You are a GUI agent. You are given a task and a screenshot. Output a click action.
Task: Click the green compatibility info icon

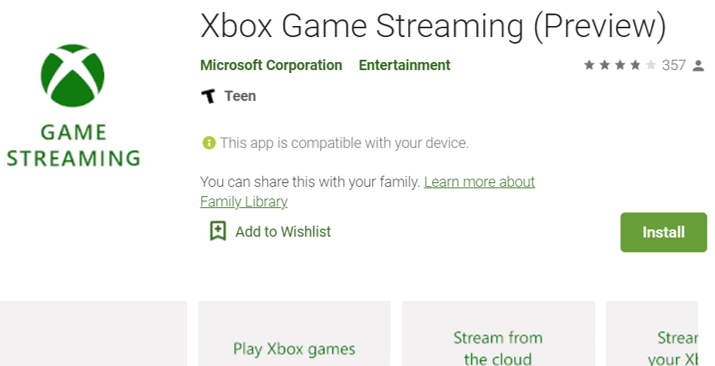tap(209, 143)
